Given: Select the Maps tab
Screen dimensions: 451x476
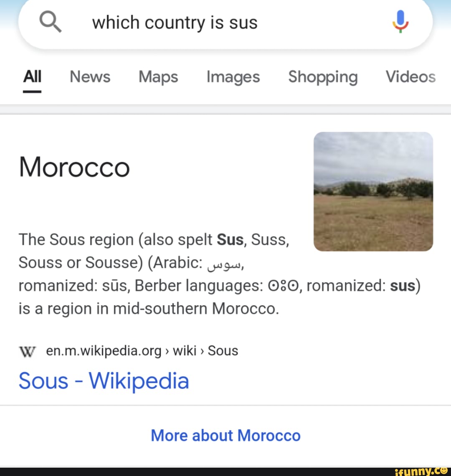Looking at the screenshot, I should [158, 77].
